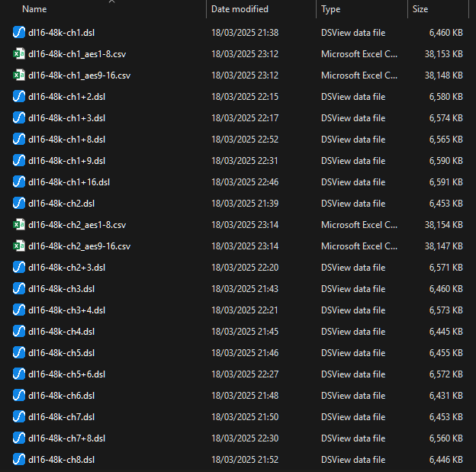Sort files by Date modified column header
Image resolution: width=476 pixels, height=472 pixels.
(x=240, y=9)
